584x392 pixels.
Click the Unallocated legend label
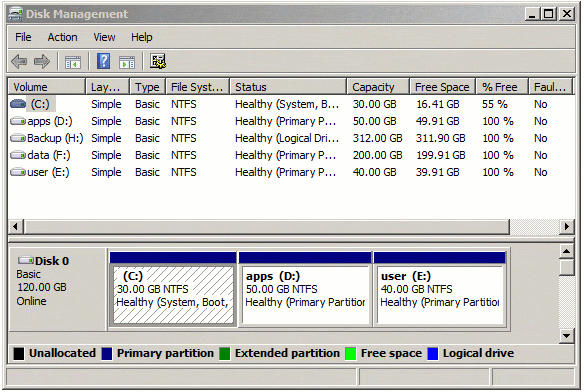click(x=62, y=353)
